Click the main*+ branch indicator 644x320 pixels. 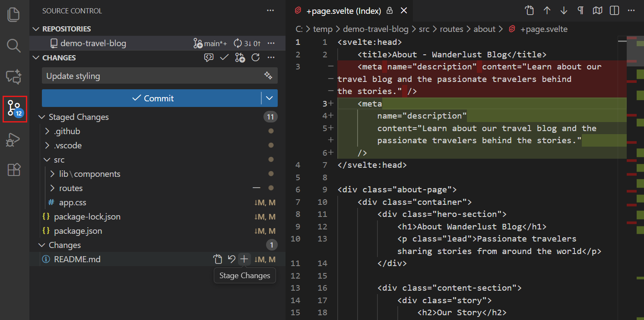[210, 43]
